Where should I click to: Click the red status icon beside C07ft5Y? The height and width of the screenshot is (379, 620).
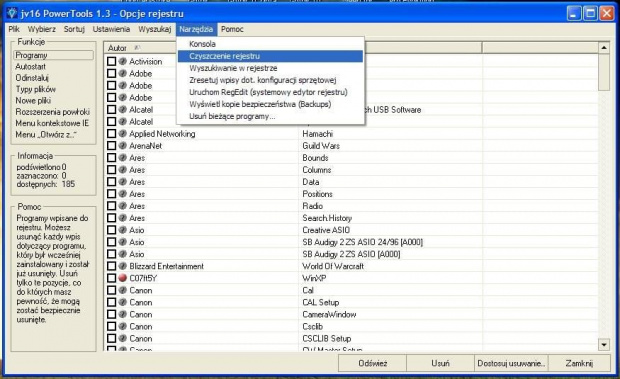[x=123, y=278]
